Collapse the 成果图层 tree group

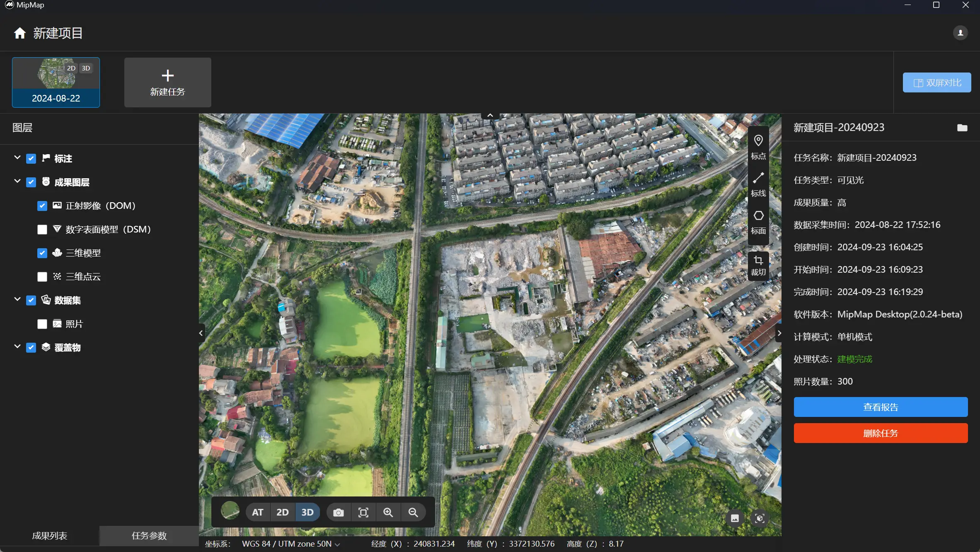[x=17, y=182]
